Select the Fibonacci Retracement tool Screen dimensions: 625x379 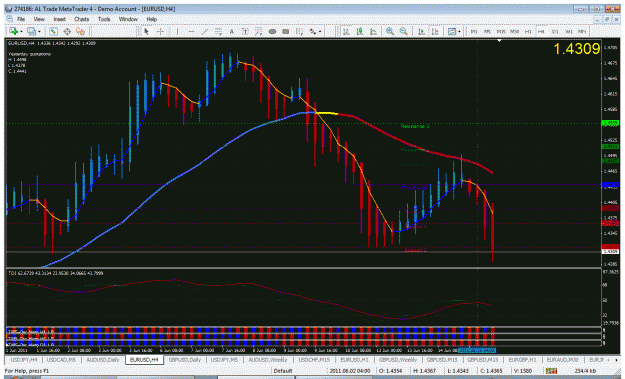click(x=259, y=31)
